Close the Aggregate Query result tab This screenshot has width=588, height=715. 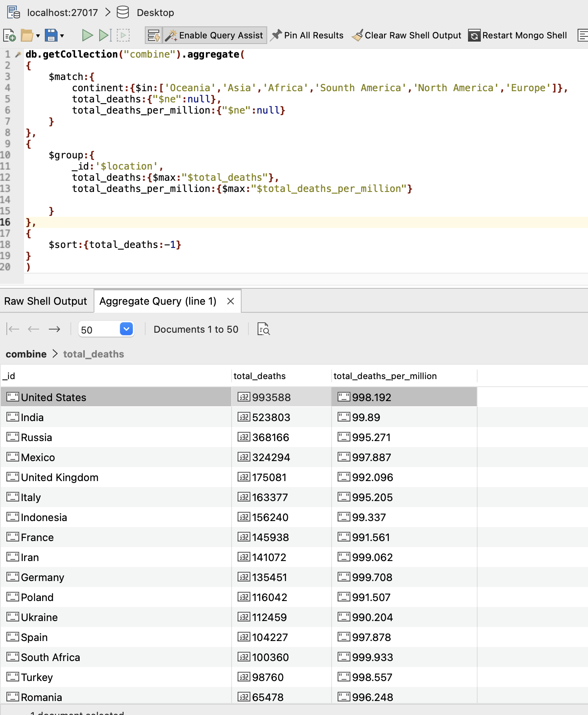click(230, 301)
